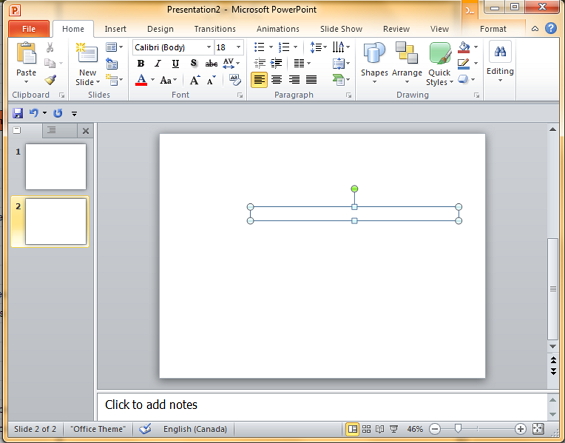Run the spell check status icon
The width and height of the screenshot is (565, 443).
(145, 429)
